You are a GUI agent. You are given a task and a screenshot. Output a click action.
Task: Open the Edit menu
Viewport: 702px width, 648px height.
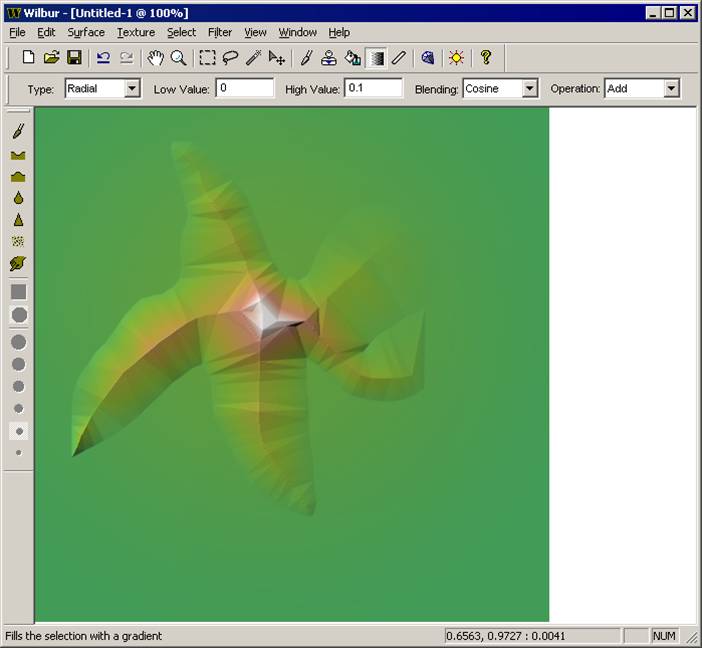46,32
